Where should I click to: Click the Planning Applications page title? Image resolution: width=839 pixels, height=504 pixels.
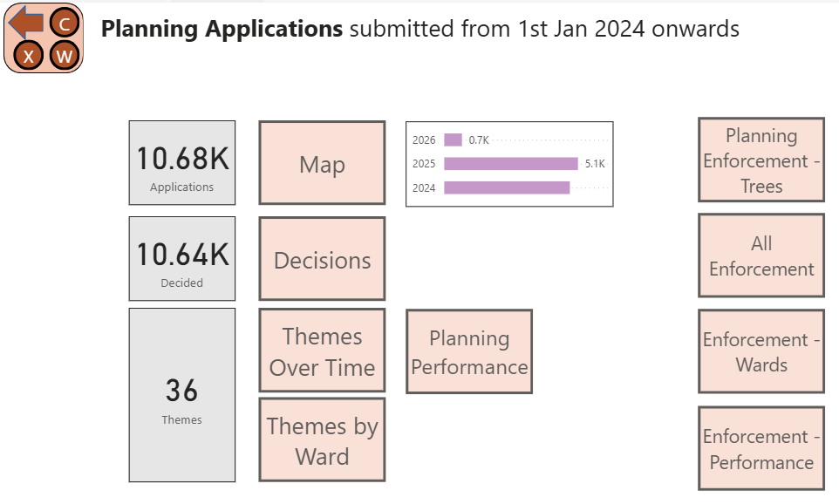point(222,29)
